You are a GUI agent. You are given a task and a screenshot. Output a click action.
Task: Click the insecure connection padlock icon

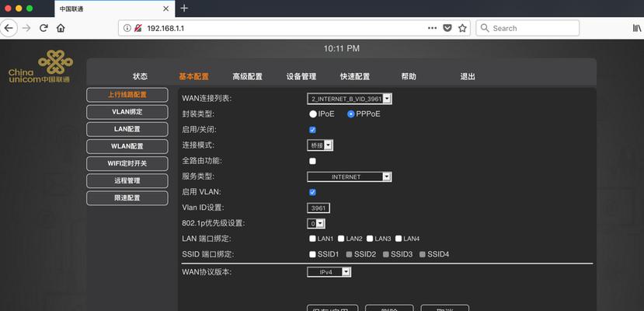(138, 28)
